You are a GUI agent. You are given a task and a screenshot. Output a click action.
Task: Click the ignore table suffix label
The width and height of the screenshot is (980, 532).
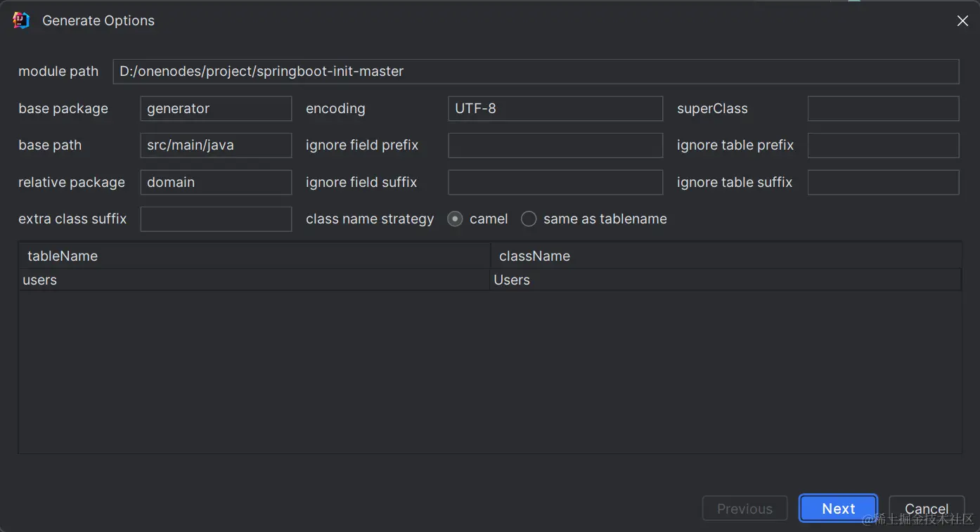(735, 183)
